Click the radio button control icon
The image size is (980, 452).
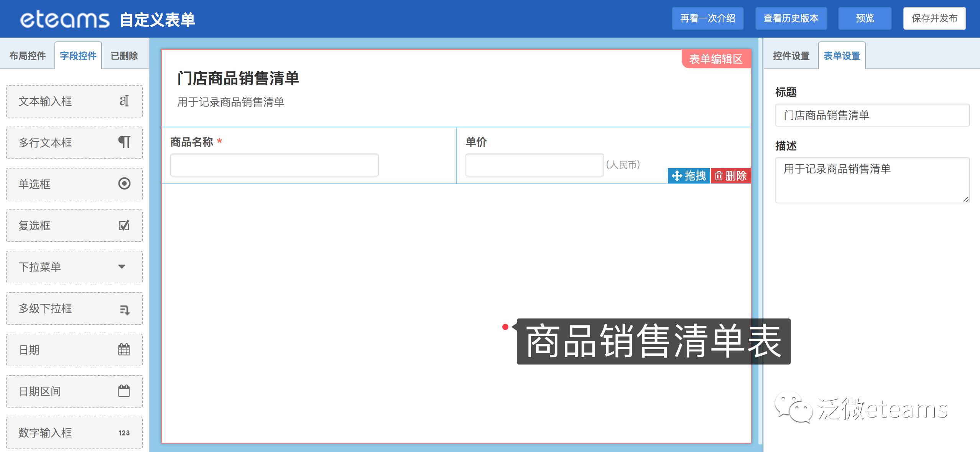[124, 184]
